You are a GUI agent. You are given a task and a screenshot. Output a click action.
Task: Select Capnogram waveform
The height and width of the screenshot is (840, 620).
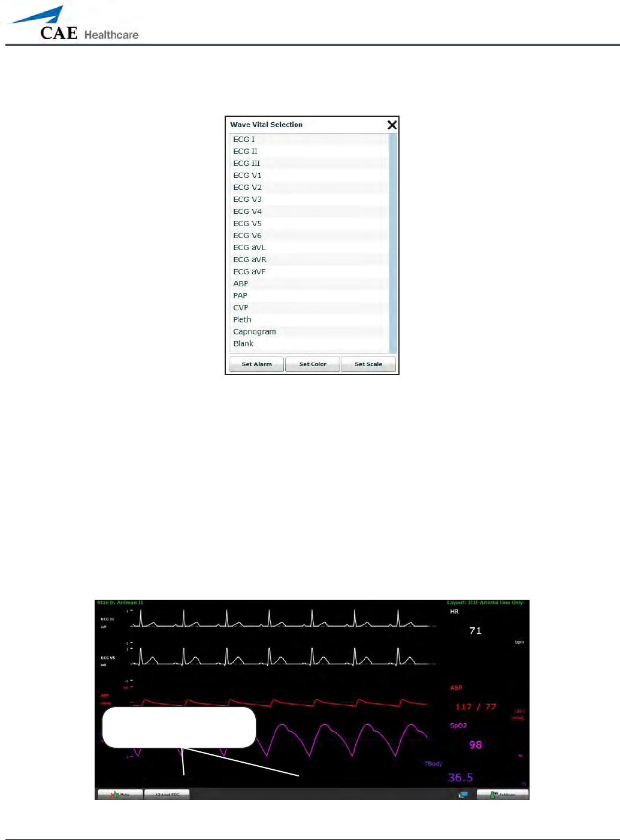point(309,331)
